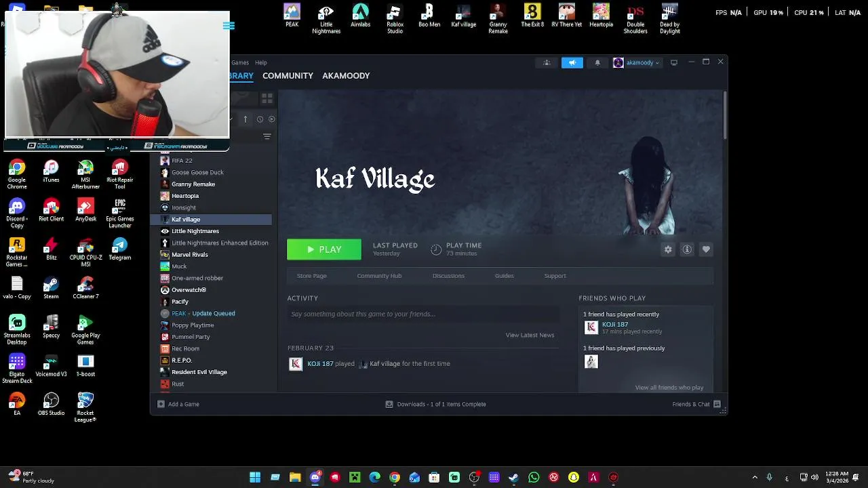Go to the COMMUNITY tab
Viewport: 868px width, 488px height.
click(x=288, y=76)
